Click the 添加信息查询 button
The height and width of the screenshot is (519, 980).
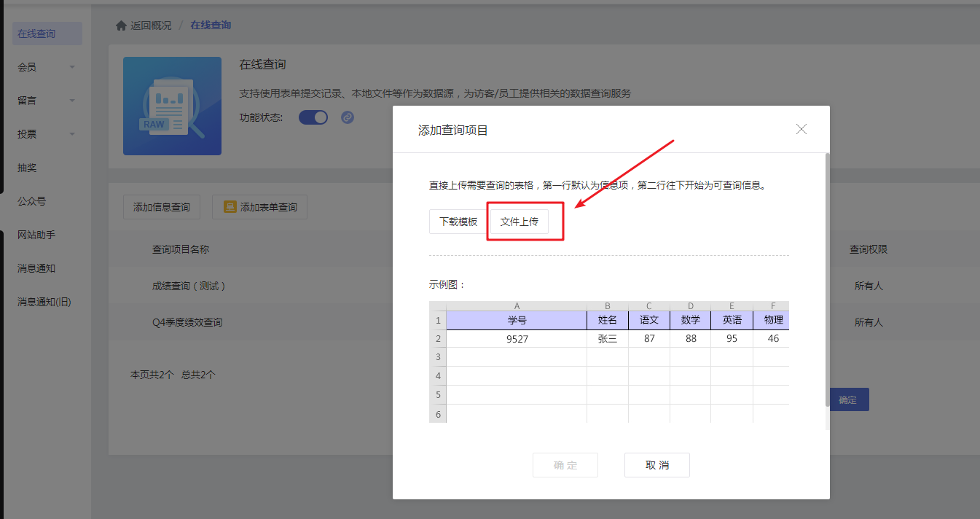coord(162,207)
